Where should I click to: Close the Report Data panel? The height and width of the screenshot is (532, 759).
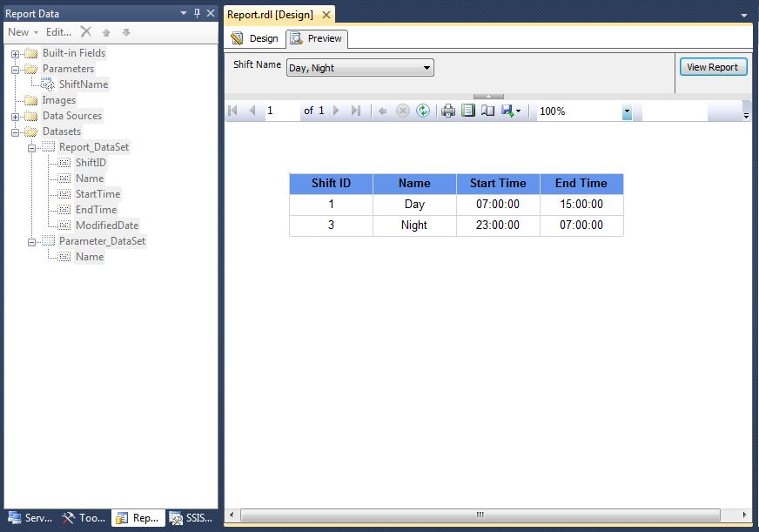[211, 13]
